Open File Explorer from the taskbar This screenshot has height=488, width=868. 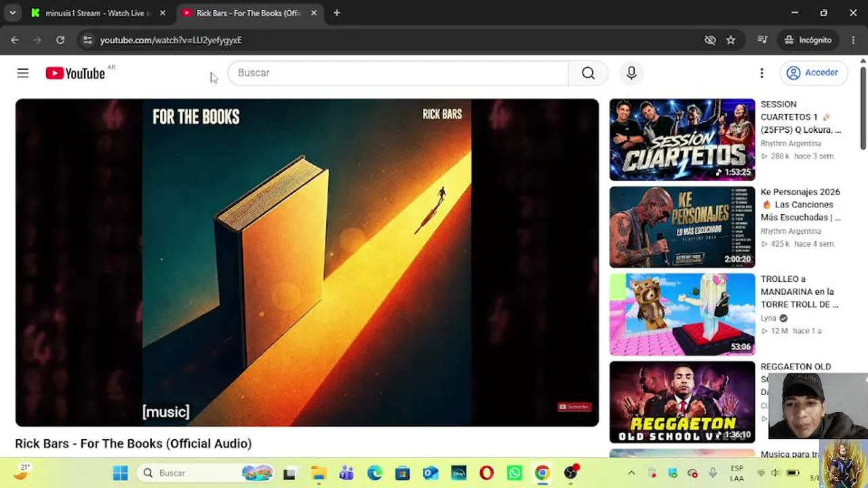pos(318,473)
